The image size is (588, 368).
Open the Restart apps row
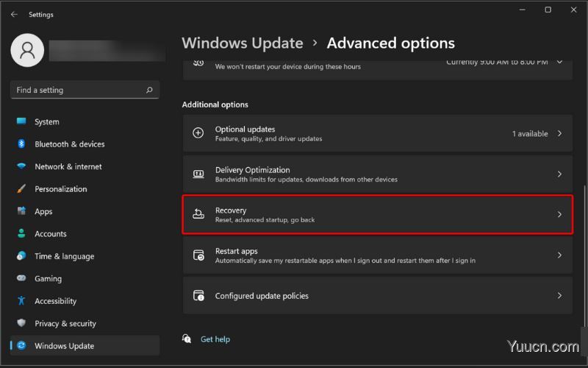coord(378,255)
